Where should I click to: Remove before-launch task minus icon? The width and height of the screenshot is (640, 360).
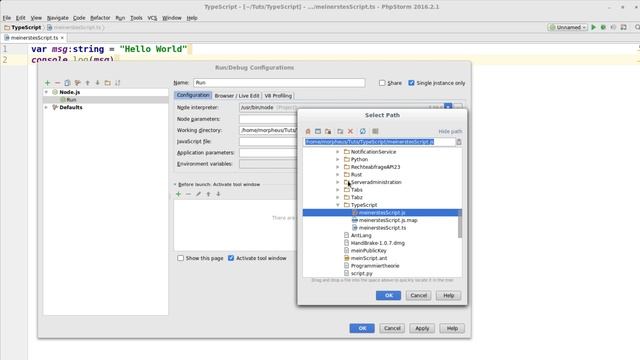(188, 194)
